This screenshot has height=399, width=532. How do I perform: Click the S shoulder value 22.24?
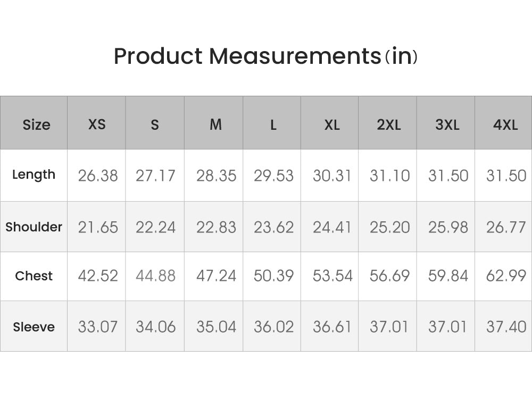click(x=155, y=227)
